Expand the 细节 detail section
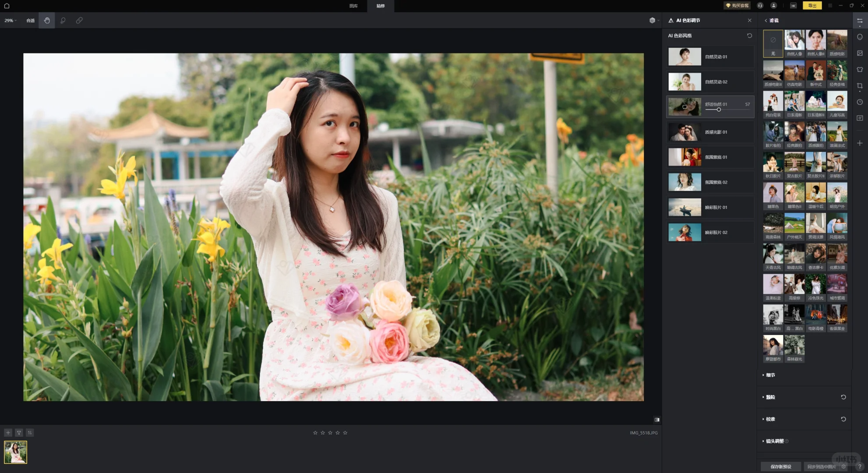Image resolution: width=868 pixels, height=473 pixels. tap(770, 375)
